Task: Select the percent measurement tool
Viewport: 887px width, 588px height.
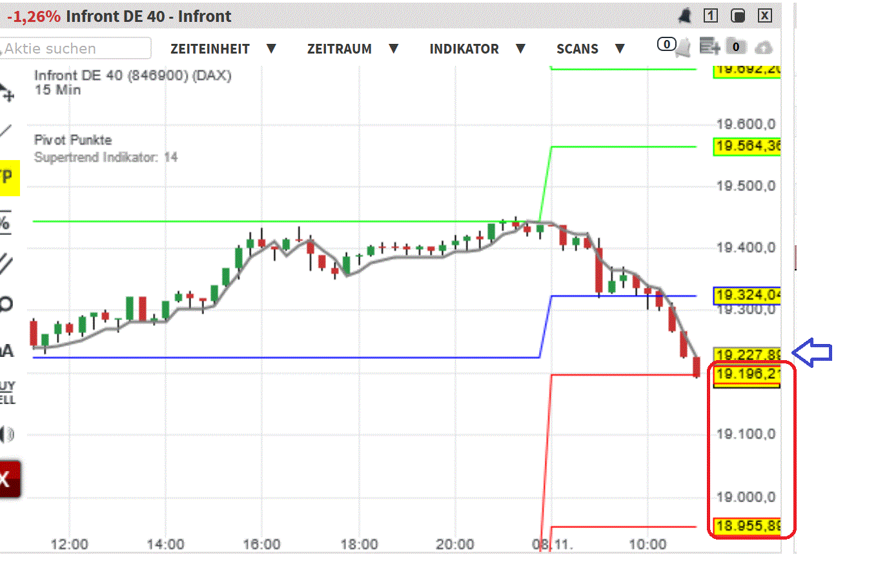Action: [x=5, y=223]
